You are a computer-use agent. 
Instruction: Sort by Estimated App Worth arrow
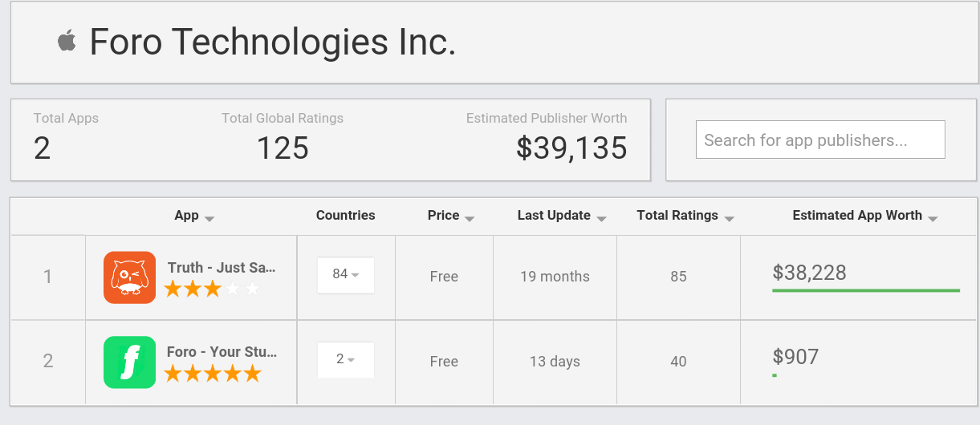[933, 219]
